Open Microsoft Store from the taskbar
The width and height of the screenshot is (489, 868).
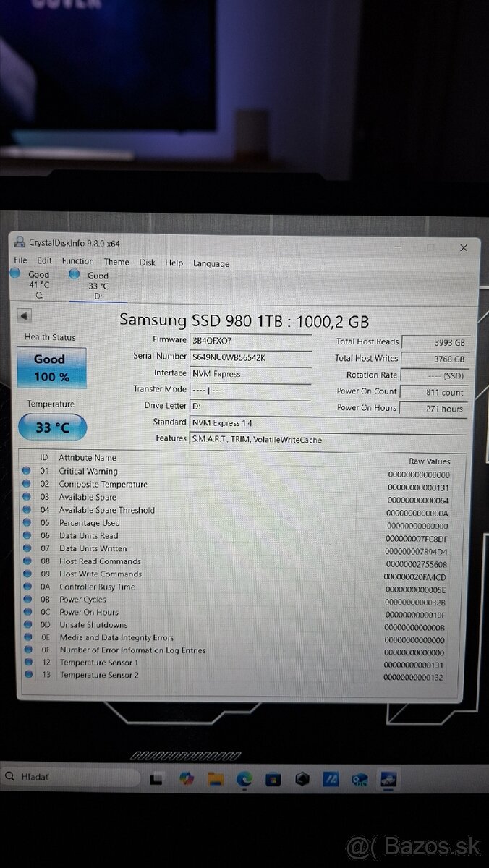coord(273,780)
